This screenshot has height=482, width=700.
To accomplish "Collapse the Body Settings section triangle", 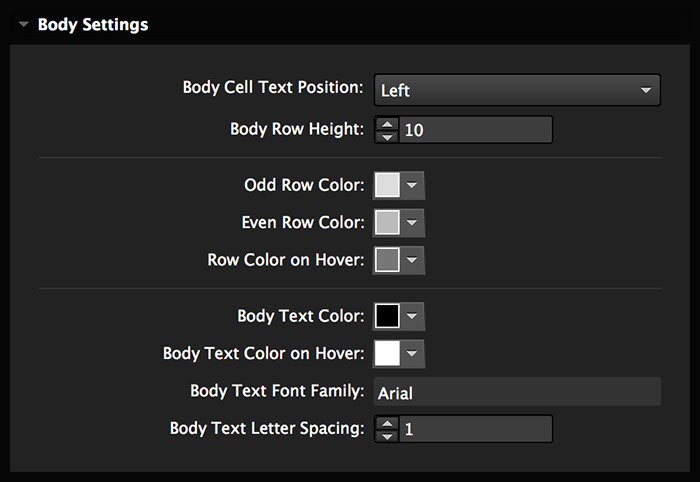I will (x=24, y=24).
